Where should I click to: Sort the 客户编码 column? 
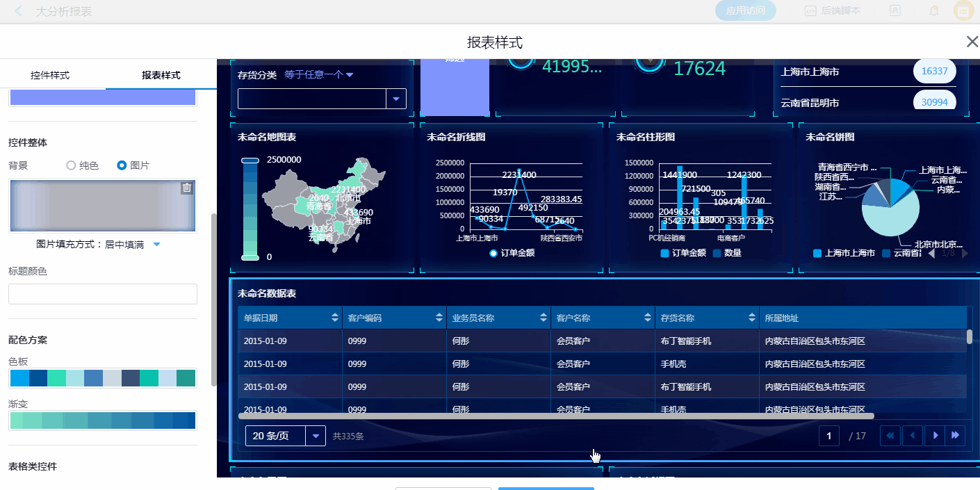click(x=439, y=318)
